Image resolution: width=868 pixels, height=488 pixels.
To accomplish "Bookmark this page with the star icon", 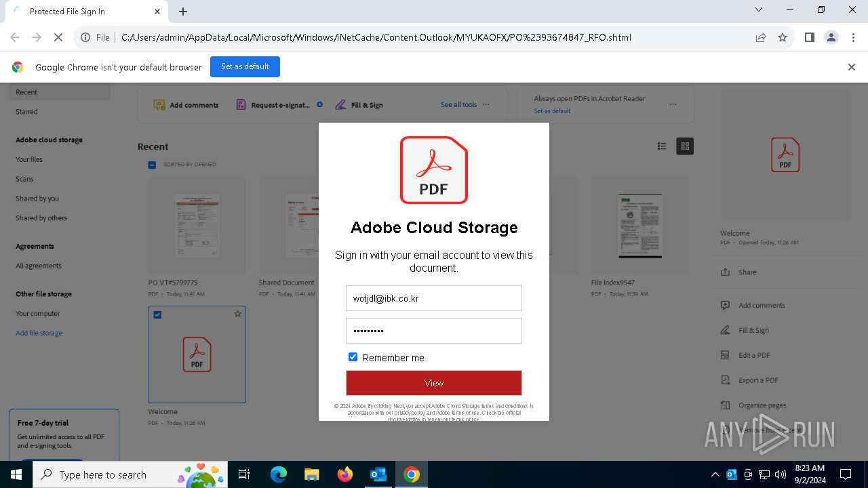I will [783, 37].
